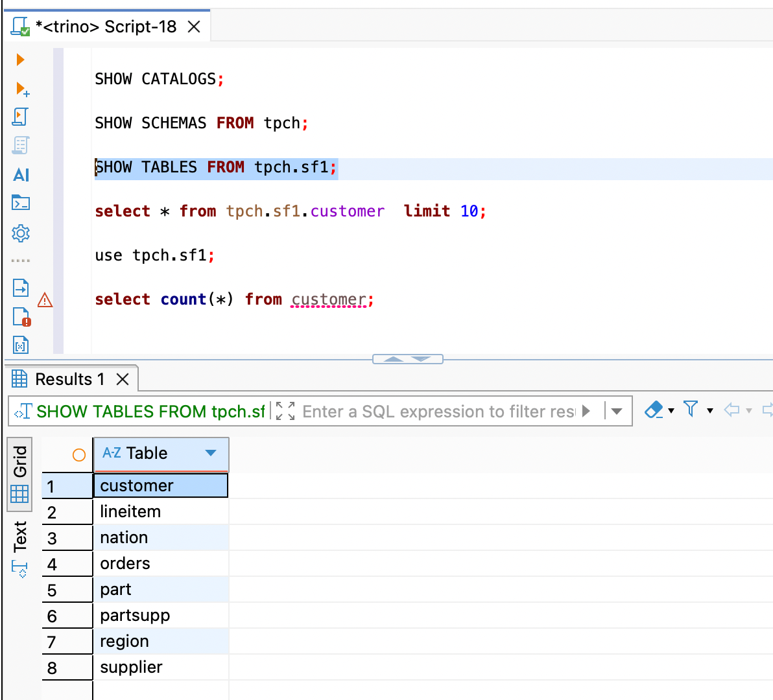The width and height of the screenshot is (773, 700).
Task: Run the SQL statement with the orange play icon
Action: click(x=20, y=60)
